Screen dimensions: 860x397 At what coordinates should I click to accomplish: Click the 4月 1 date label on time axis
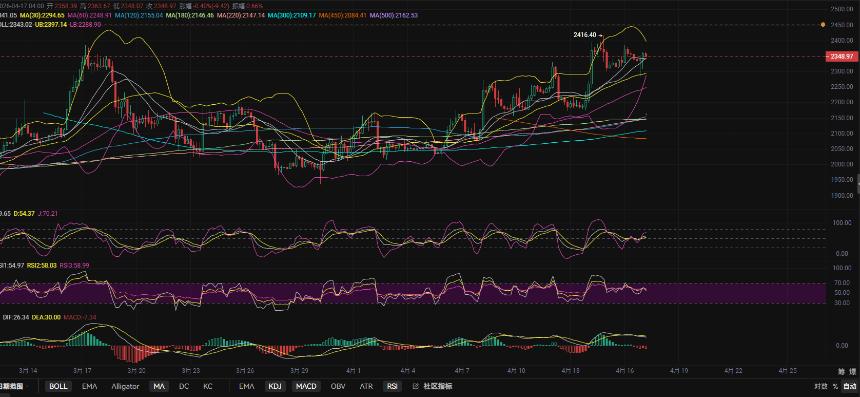[x=354, y=371]
